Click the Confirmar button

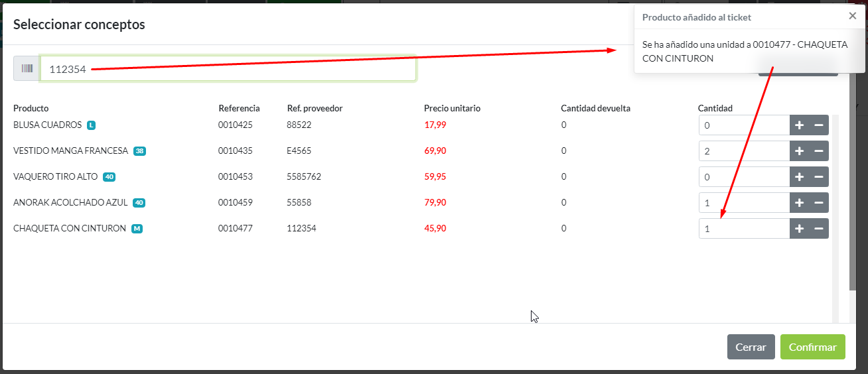(812, 347)
